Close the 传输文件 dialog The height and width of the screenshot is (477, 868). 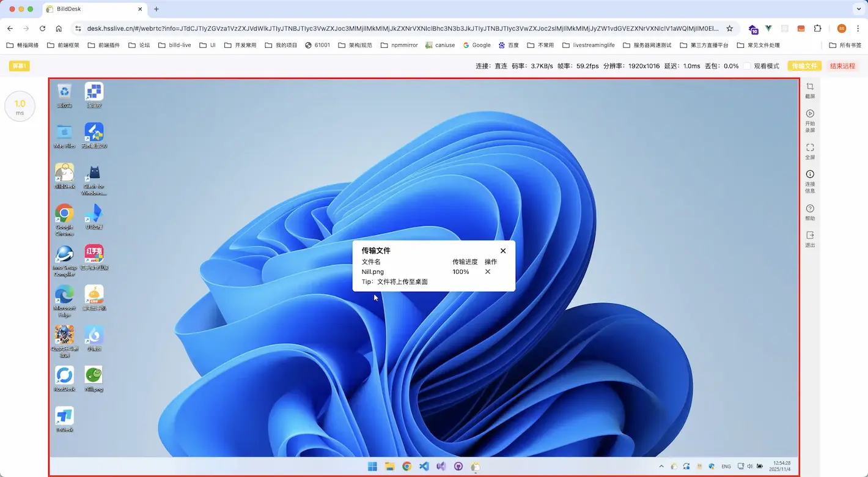[x=503, y=251]
